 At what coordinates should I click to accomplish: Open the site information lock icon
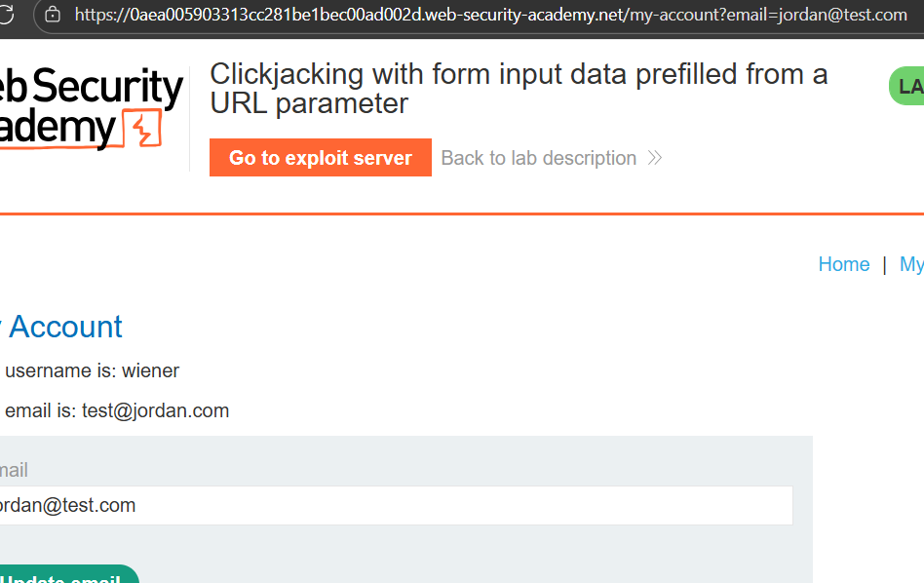pyautogui.click(x=53, y=15)
